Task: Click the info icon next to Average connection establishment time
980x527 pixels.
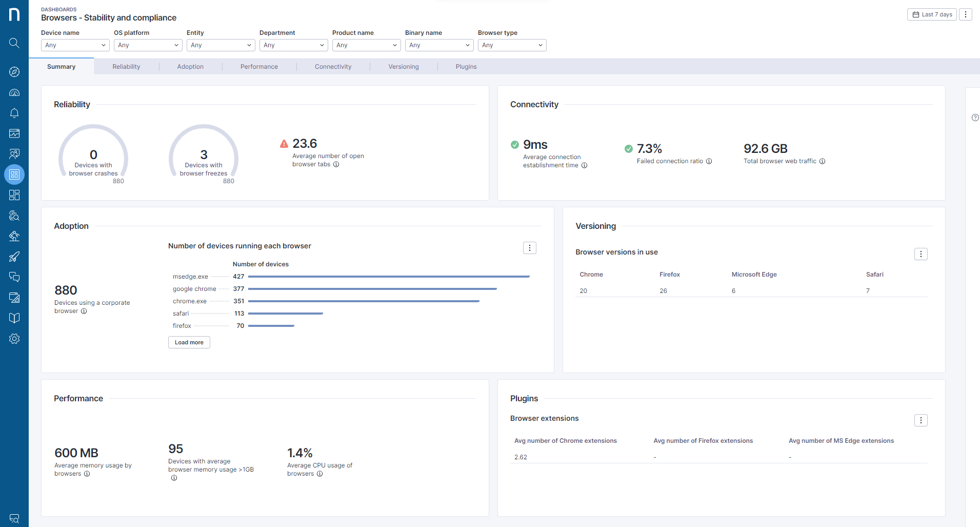Action: 584,165
